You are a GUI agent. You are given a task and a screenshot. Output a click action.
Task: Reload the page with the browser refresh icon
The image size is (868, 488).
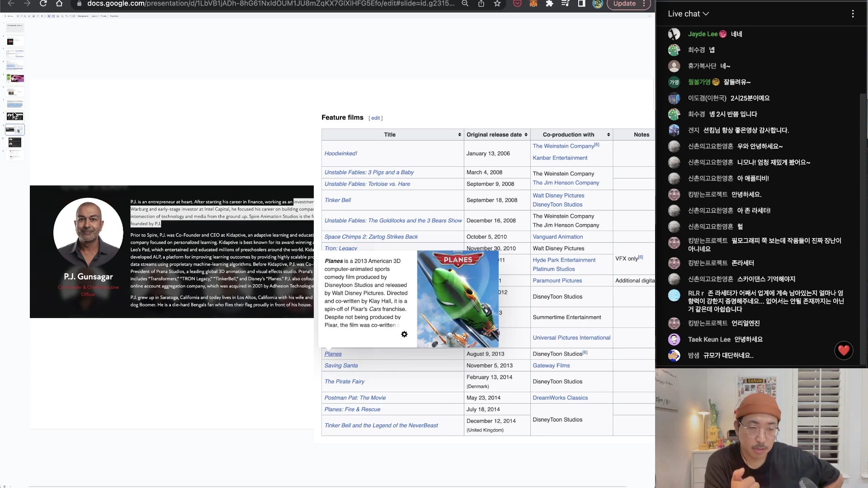coord(43,4)
